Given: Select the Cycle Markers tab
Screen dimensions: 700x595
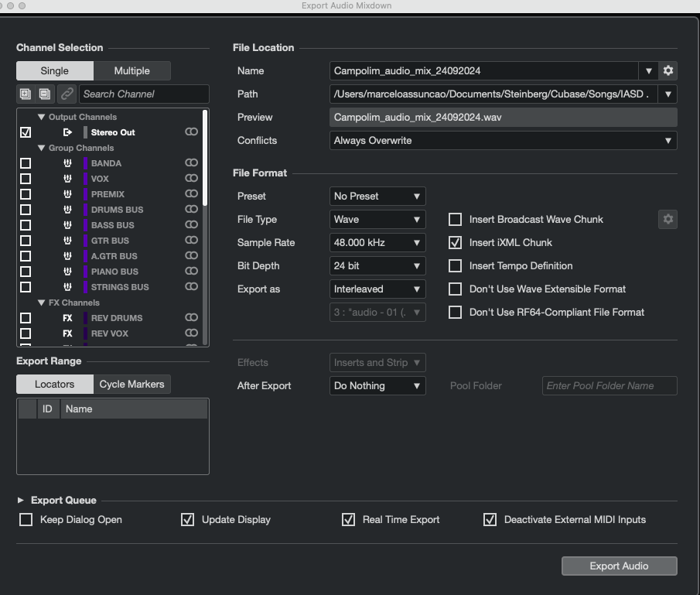Looking at the screenshot, I should click(131, 385).
